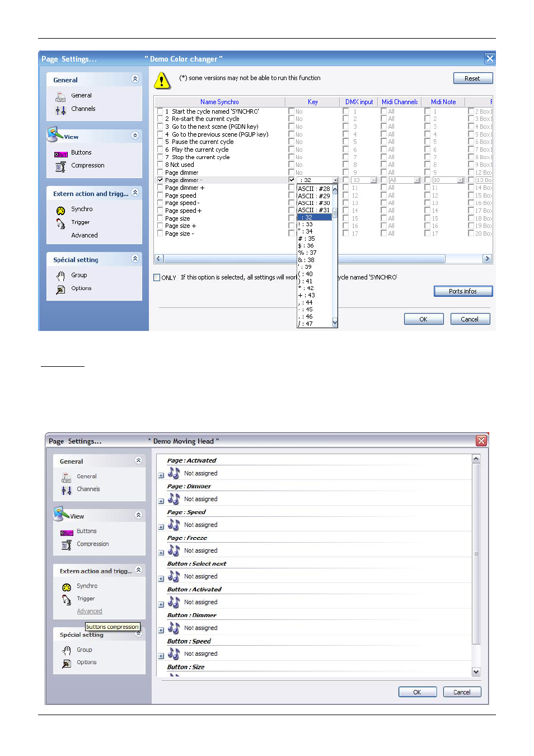Collapse the General section in the sidebar

tap(135, 80)
